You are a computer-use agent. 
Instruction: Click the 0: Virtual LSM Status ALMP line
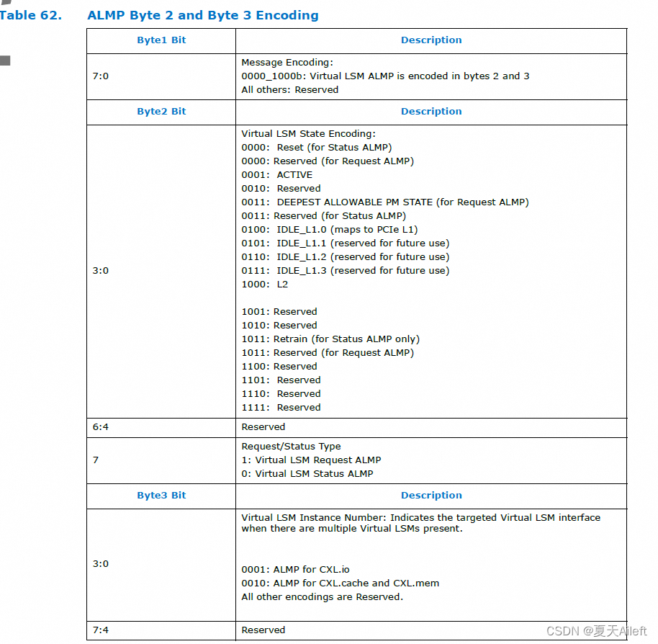(308, 473)
